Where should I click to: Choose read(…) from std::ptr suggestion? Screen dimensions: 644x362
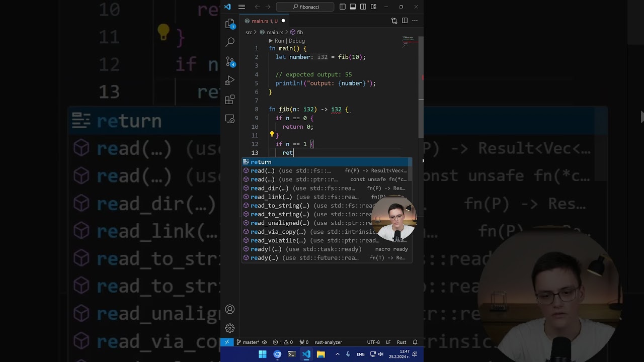click(325, 179)
